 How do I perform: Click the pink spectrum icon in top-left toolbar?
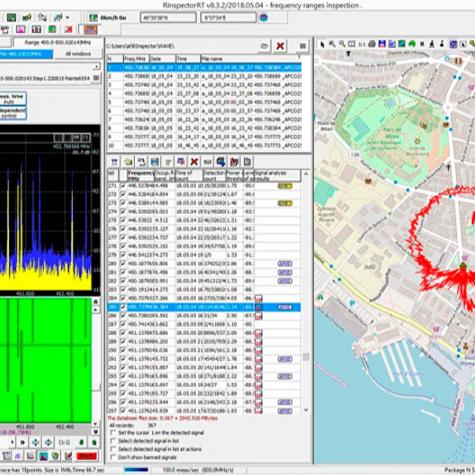(x=21, y=29)
